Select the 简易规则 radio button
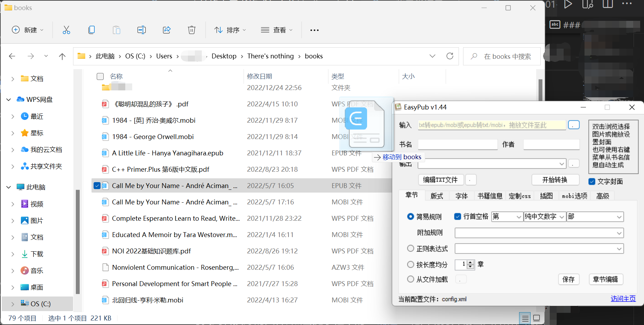The image size is (644, 325). (411, 217)
